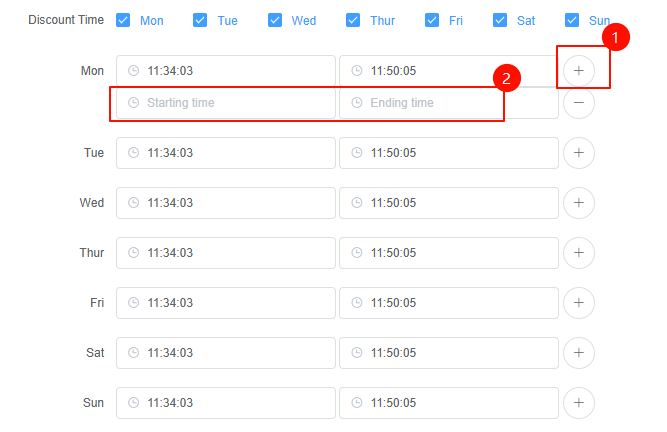This screenshot has width=667, height=432.
Task: Add a time range for Tuesday
Action: pyautogui.click(x=579, y=153)
